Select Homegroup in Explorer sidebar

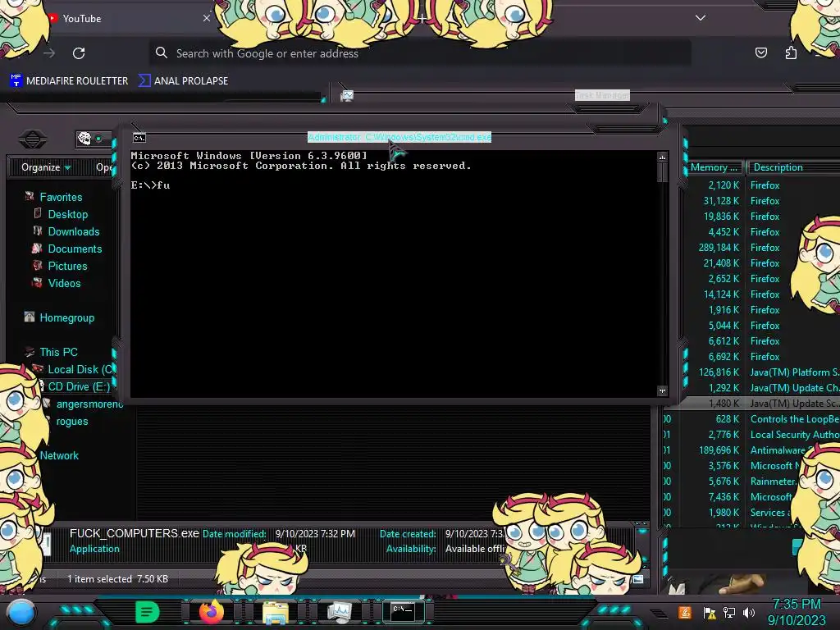click(x=67, y=317)
